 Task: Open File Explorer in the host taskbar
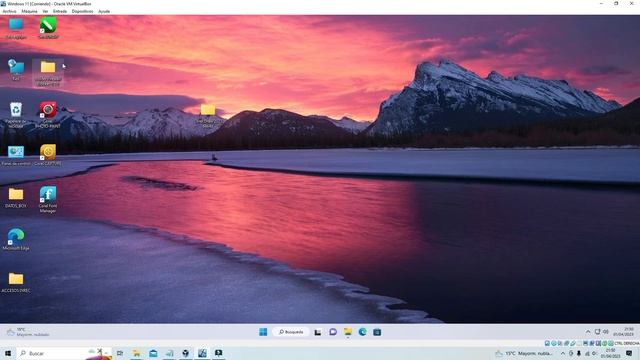click(136, 353)
